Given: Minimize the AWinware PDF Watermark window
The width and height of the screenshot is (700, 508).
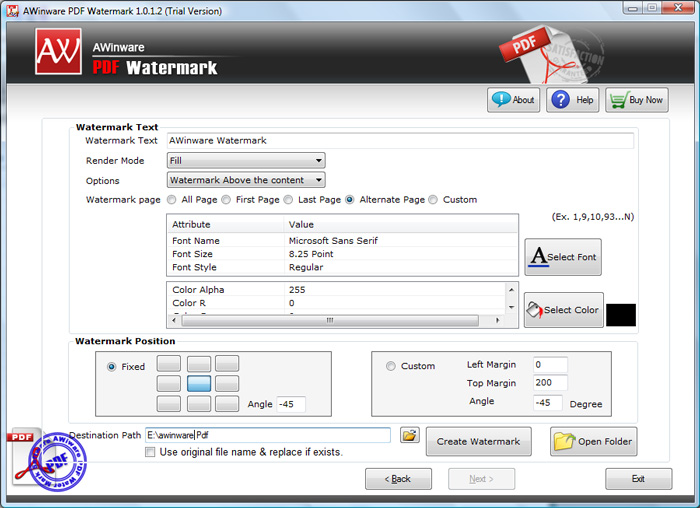Looking at the screenshot, I should 633,8.
